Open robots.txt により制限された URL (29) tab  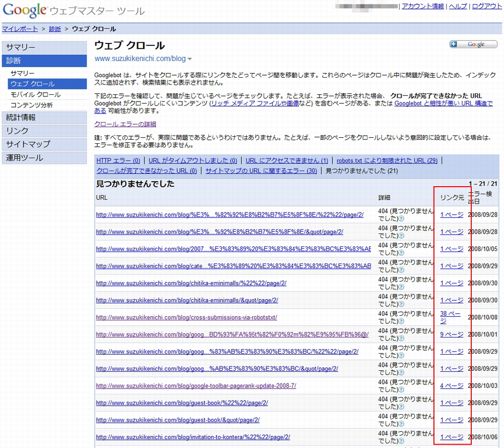387,160
